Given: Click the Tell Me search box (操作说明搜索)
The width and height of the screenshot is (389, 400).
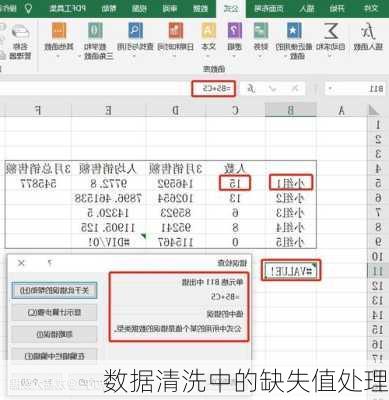Looking at the screenshot, I should tap(8, 8).
